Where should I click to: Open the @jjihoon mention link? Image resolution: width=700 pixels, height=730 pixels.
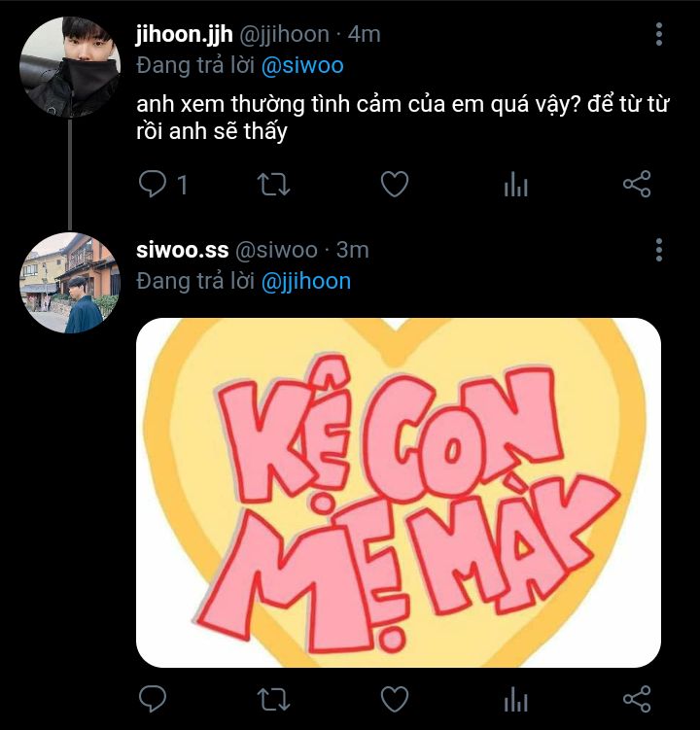point(306,282)
